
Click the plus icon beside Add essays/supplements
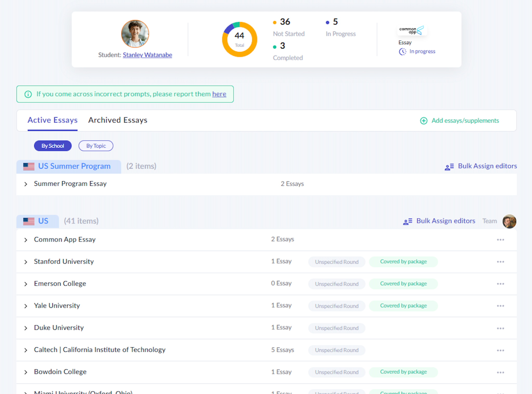click(424, 121)
